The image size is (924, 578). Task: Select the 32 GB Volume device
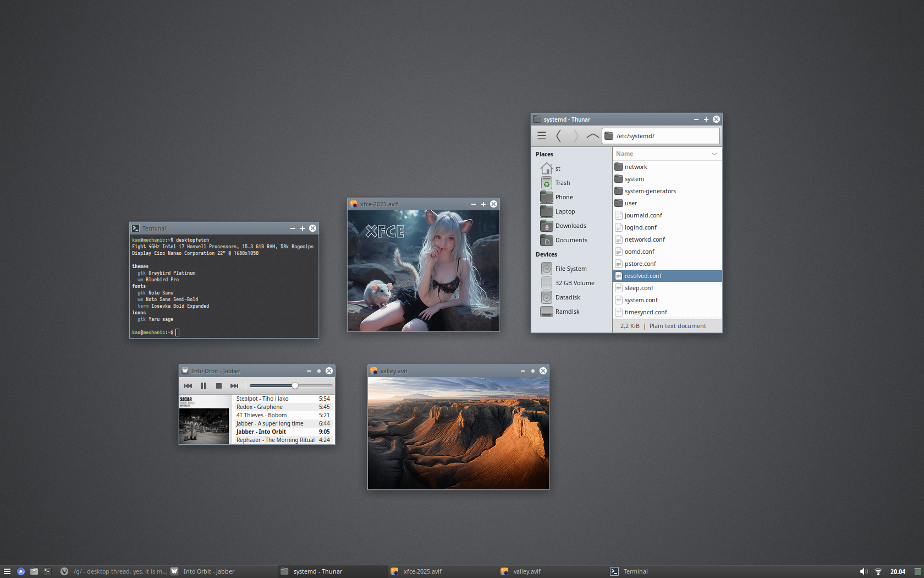pyautogui.click(x=571, y=283)
